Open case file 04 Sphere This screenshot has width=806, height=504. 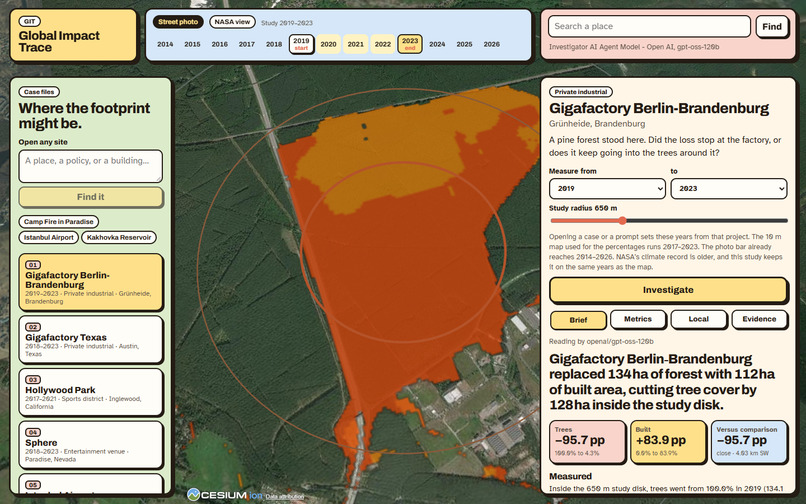coord(91,445)
